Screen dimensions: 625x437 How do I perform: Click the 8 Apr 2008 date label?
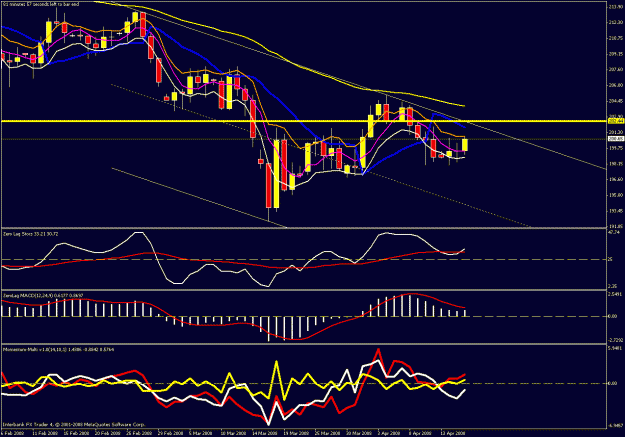tap(420, 433)
